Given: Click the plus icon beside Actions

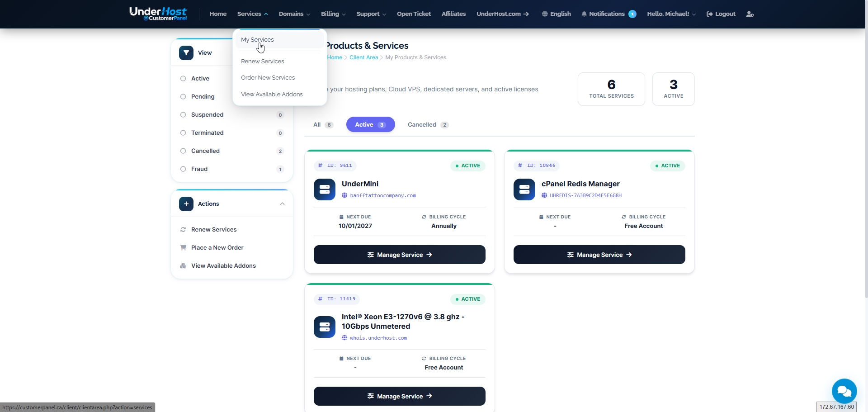Looking at the screenshot, I should pyautogui.click(x=186, y=204).
